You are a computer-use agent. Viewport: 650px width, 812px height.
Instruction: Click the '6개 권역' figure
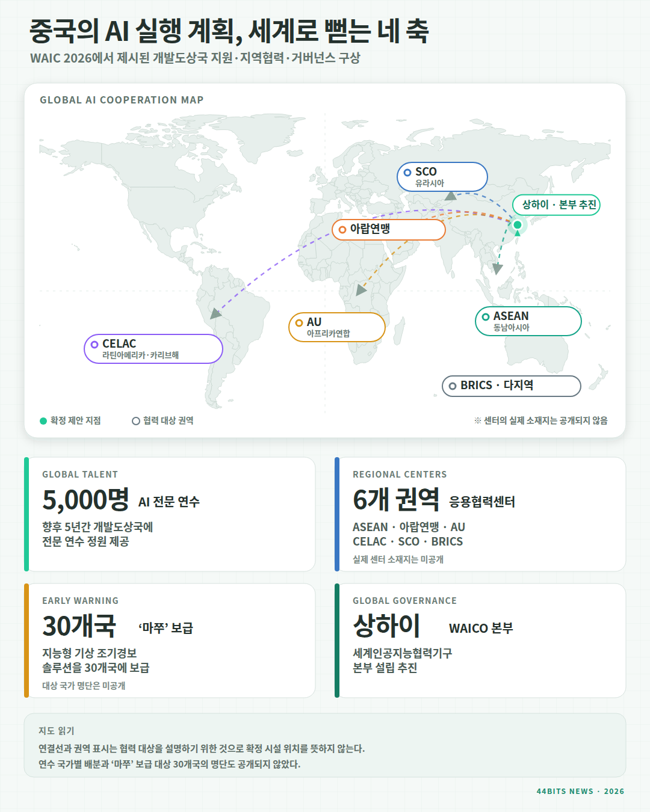click(396, 500)
